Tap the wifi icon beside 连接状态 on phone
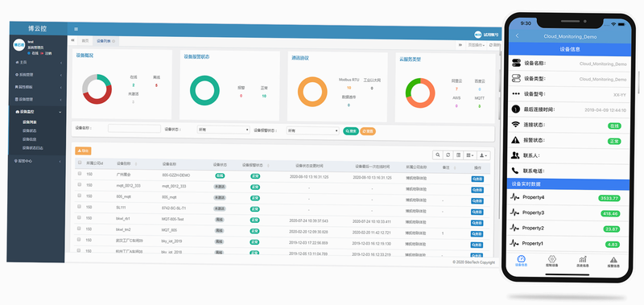 (x=516, y=125)
